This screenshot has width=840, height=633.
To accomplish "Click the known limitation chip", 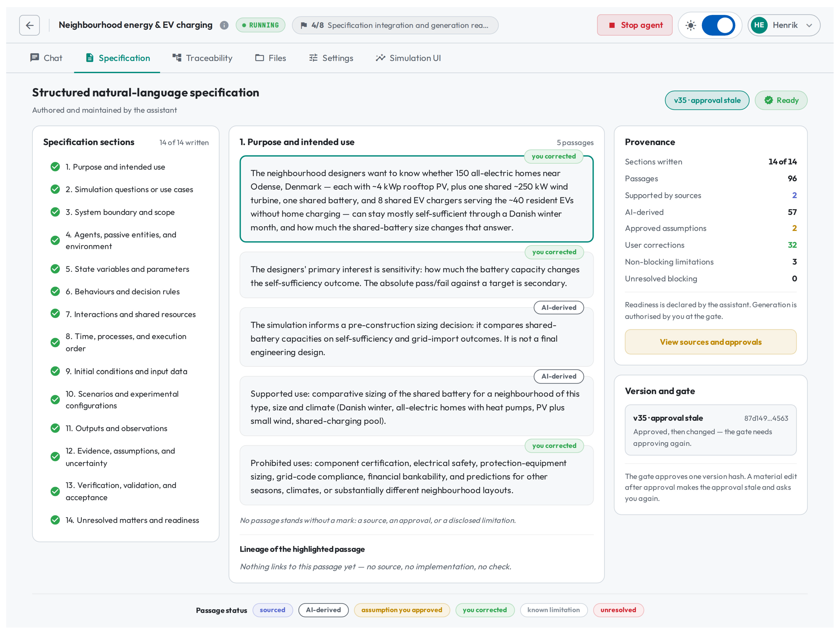I will click(554, 610).
